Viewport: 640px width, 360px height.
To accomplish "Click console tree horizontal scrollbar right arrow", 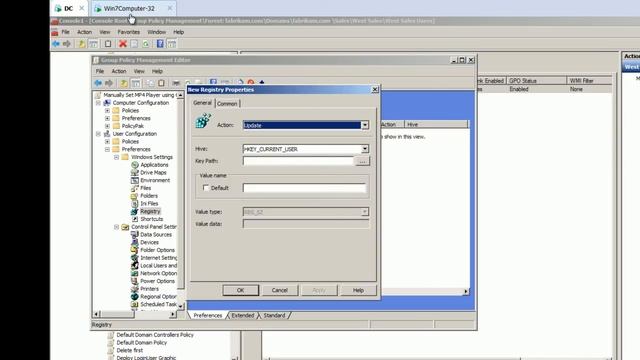I will coord(173,314).
